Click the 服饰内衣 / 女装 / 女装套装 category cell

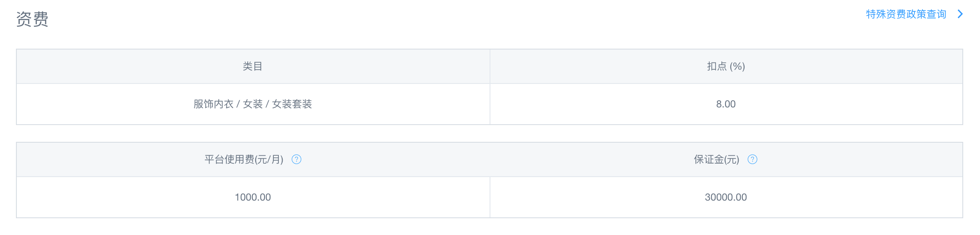[253, 104]
